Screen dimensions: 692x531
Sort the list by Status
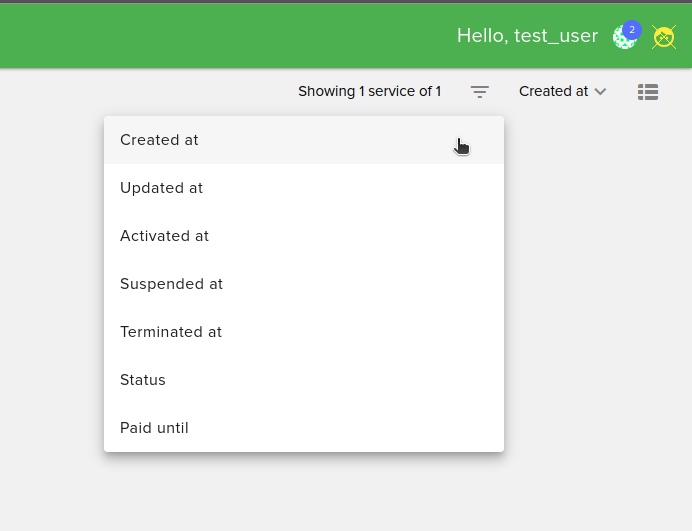(x=143, y=380)
